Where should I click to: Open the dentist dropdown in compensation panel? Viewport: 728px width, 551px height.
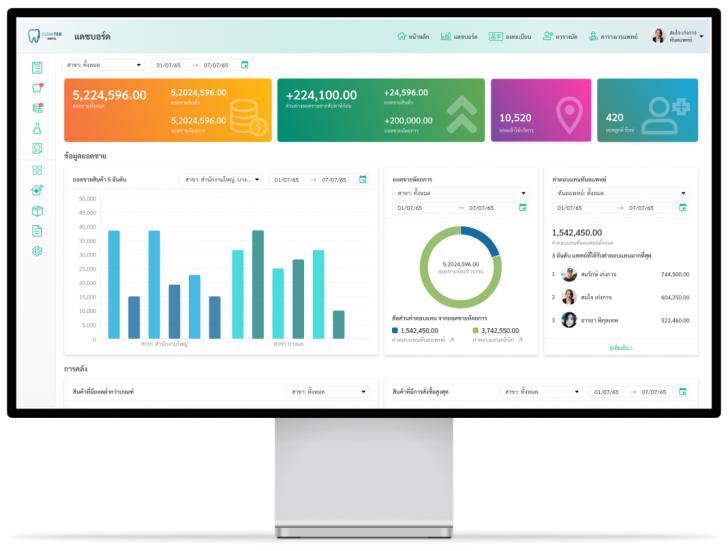coord(620,193)
